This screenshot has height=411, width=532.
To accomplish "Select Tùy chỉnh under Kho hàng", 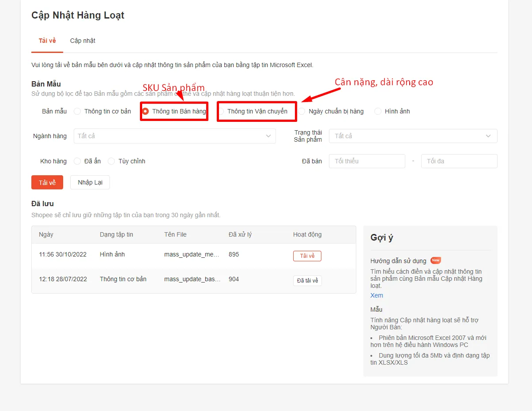I will click(127, 161).
